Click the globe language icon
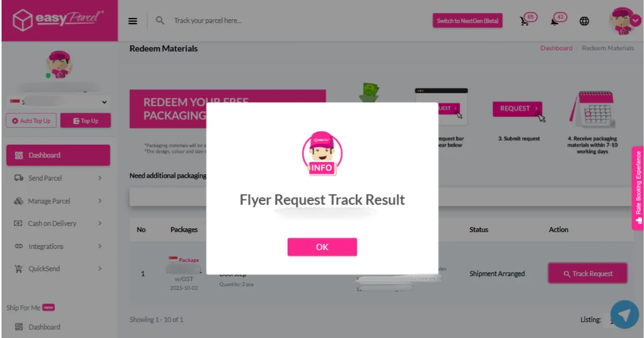Screen dimensions: 644x338 tap(584, 21)
